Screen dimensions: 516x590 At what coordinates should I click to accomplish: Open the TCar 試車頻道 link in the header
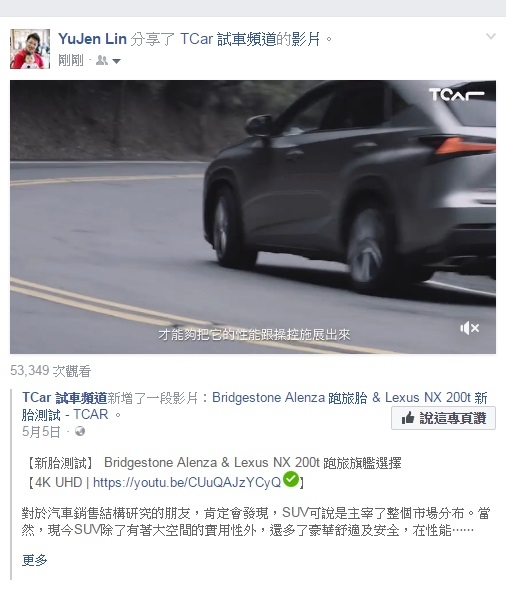pyautogui.click(x=228, y=39)
